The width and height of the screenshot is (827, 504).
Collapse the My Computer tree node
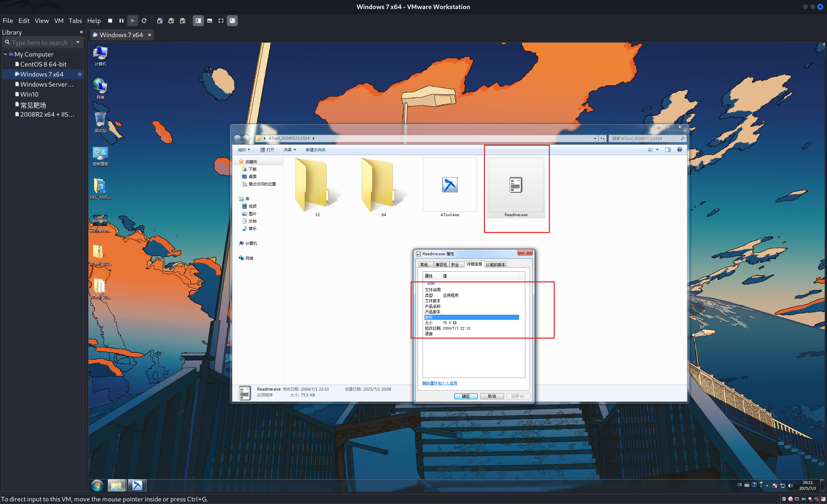point(5,54)
